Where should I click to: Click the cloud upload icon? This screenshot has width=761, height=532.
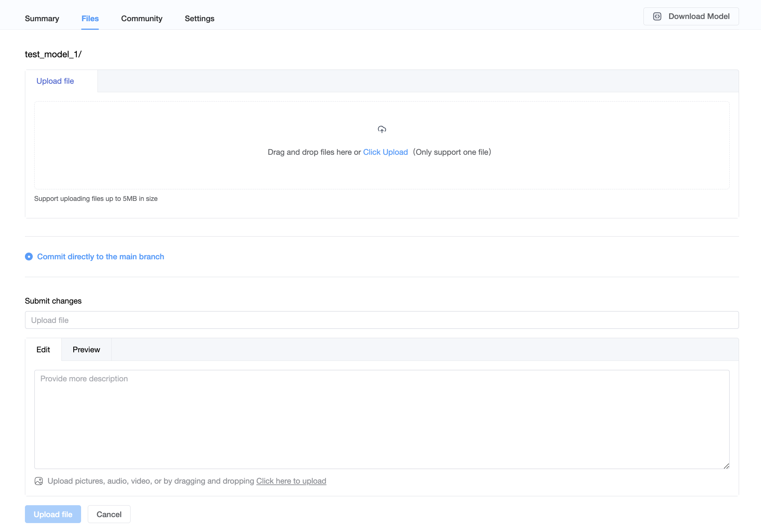click(382, 129)
